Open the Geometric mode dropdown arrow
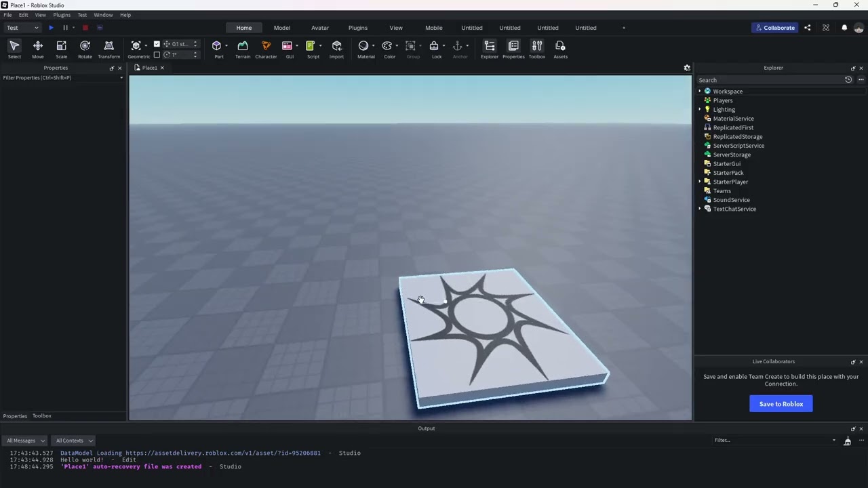This screenshot has height=488, width=868. 146,46
